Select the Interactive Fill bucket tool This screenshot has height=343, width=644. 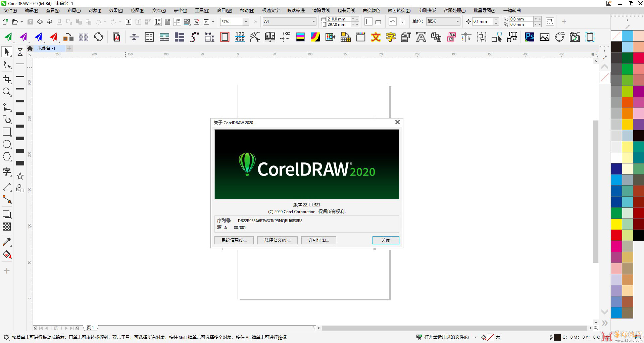click(6, 254)
